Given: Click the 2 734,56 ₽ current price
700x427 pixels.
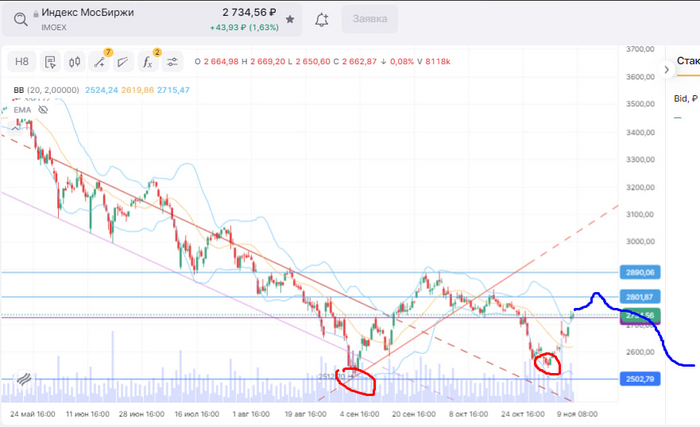Looking at the screenshot, I should (249, 13).
